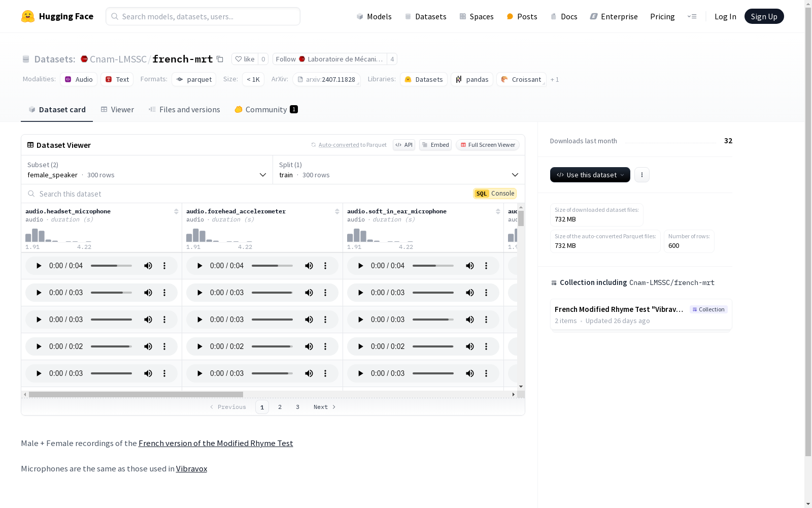Open more options for third soft_in_ear_microphone audio

(486, 320)
